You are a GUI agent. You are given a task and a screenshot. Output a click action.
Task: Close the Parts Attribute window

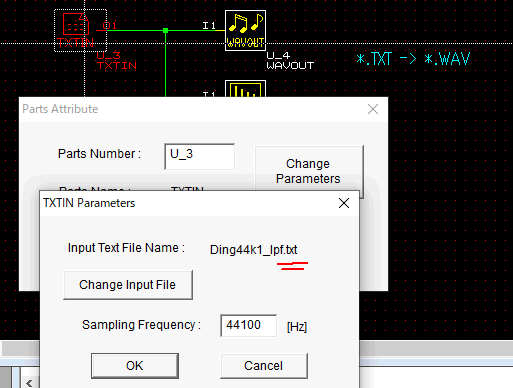(x=373, y=109)
